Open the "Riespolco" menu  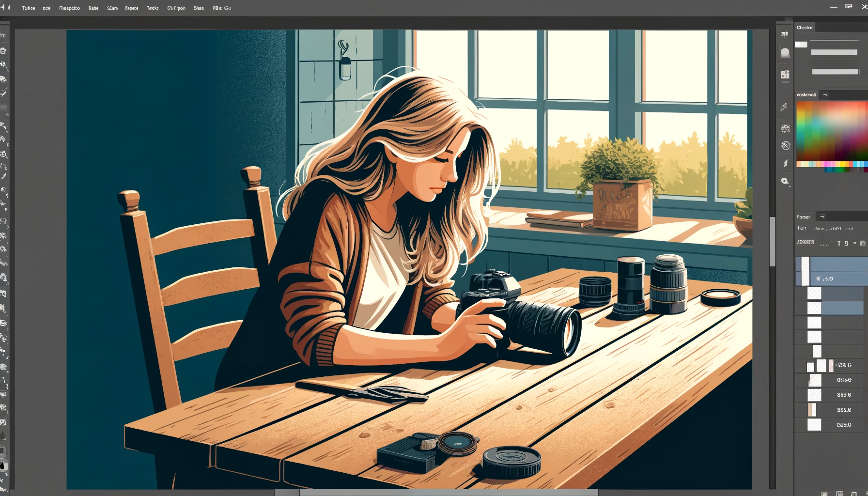pyautogui.click(x=69, y=8)
